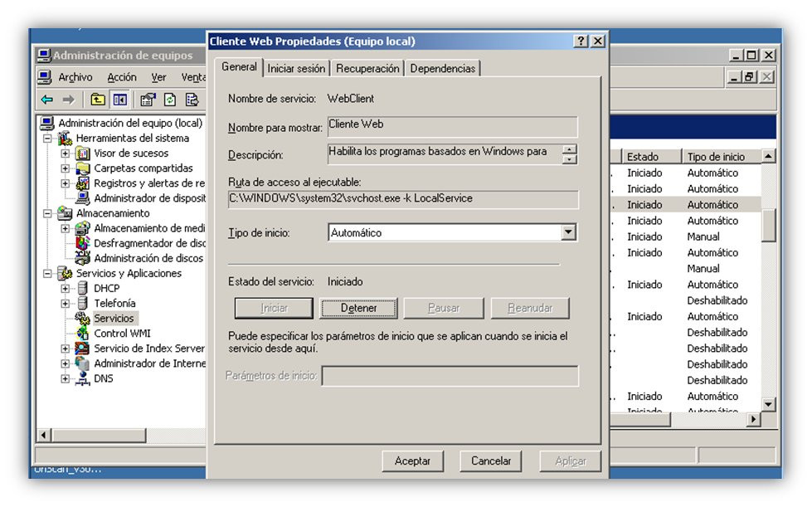Click the services list scroll-right arrow
Image resolution: width=812 pixels, height=507 pixels.
pyautogui.click(x=753, y=419)
